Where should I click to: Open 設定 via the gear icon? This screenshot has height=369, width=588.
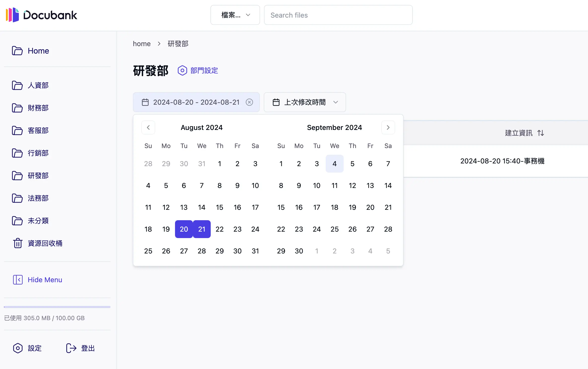tap(18, 348)
